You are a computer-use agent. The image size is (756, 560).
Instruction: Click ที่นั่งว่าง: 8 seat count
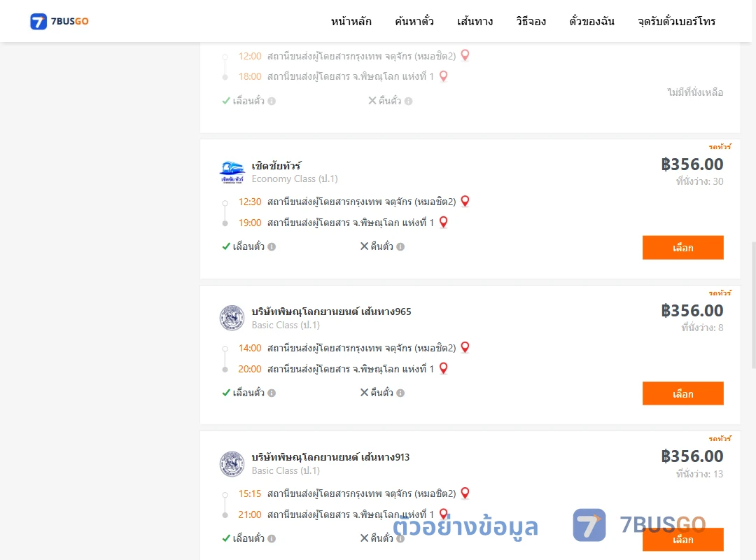point(702,328)
